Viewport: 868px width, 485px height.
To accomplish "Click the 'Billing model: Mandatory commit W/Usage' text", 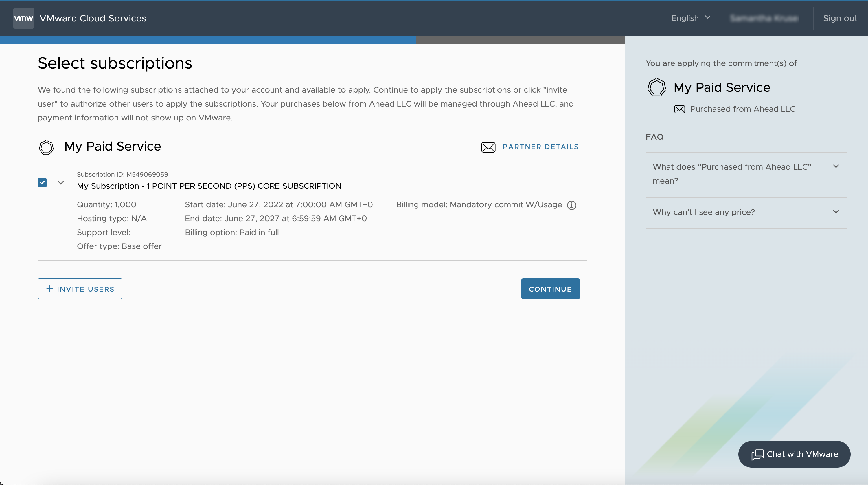I will [x=479, y=204].
